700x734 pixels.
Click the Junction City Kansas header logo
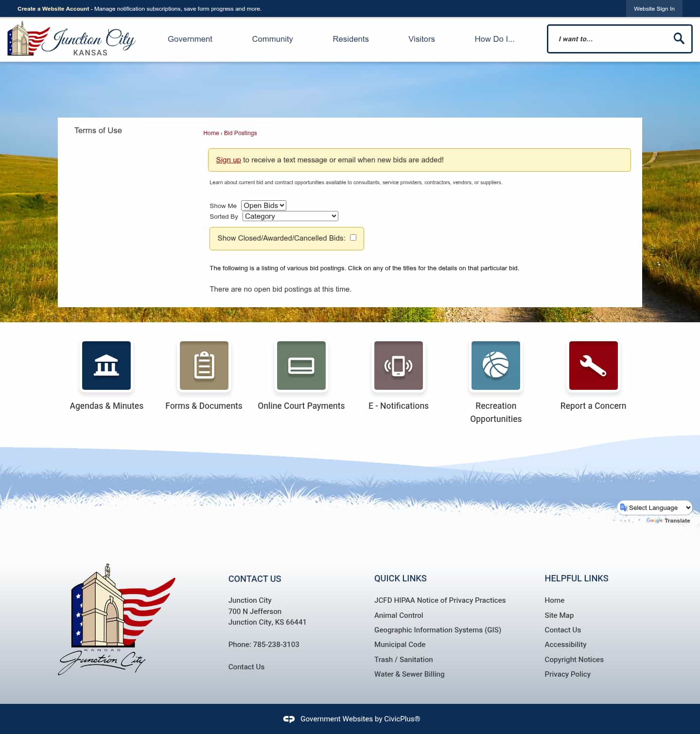(71, 38)
